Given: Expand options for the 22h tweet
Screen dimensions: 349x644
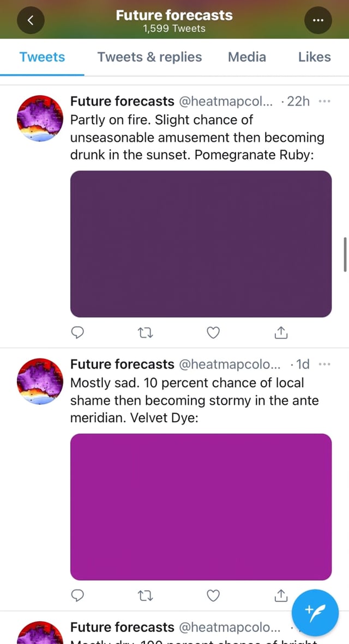Looking at the screenshot, I should coord(324,101).
